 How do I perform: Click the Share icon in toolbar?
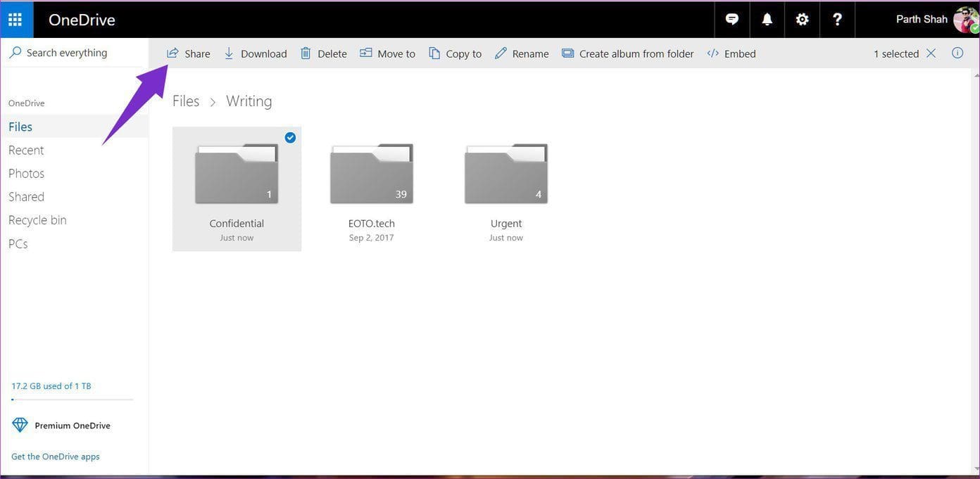172,53
